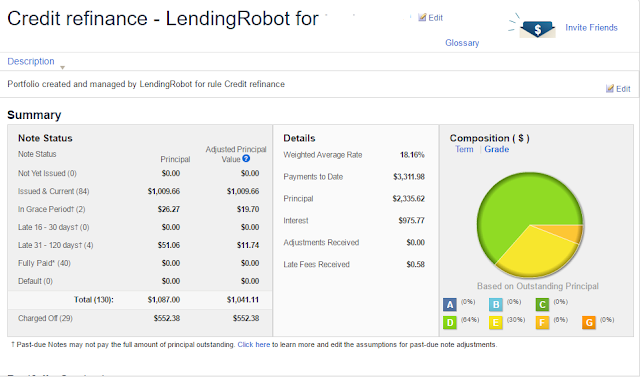This screenshot has height=377, width=640.
Task: Click the Invite Friends envelope dollar icon
Action: click(537, 29)
